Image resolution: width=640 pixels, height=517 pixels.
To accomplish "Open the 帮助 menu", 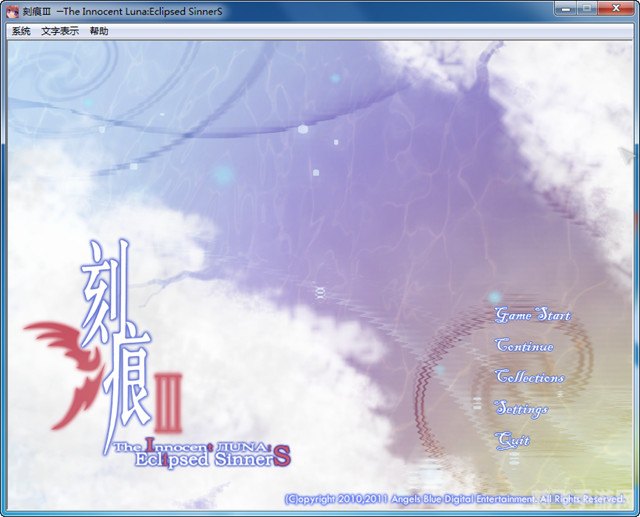I will pyautogui.click(x=99, y=31).
